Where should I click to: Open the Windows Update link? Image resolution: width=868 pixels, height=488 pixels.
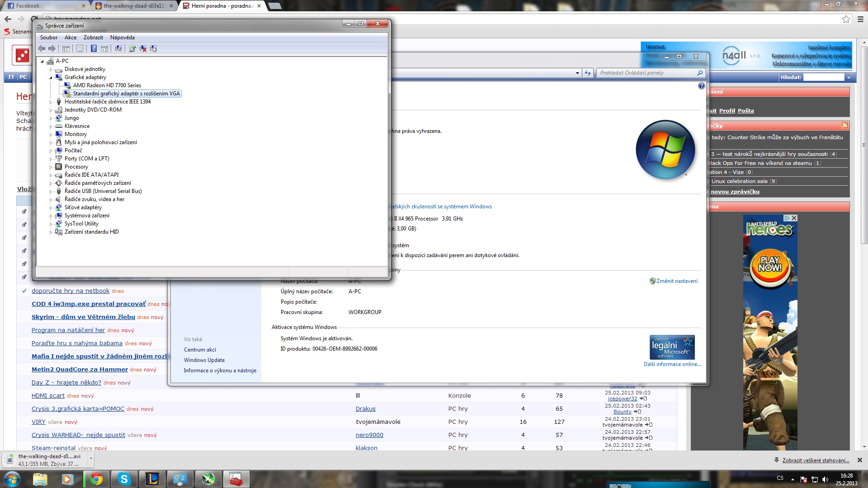pos(204,360)
